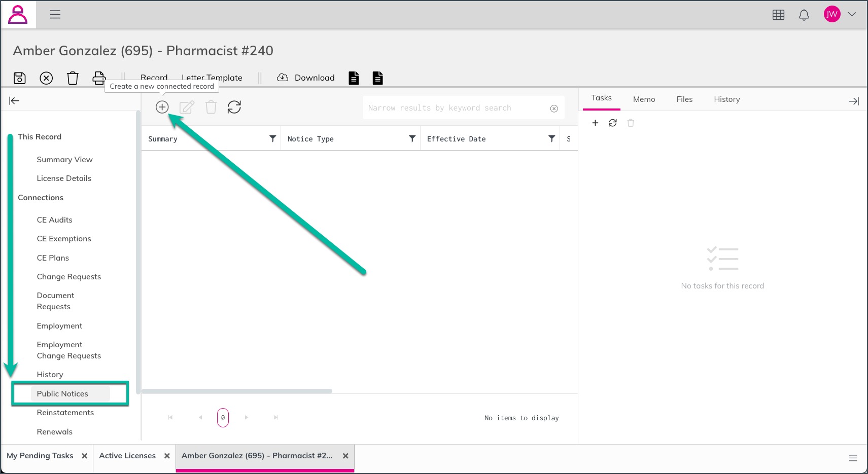Image resolution: width=868 pixels, height=474 pixels.
Task: Click the JW user avatar
Action: 832,14
